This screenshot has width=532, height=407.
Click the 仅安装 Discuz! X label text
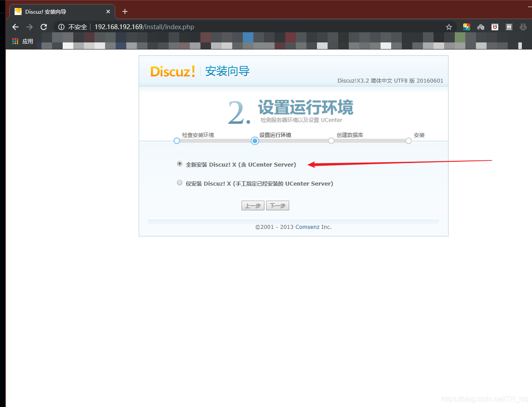point(260,183)
